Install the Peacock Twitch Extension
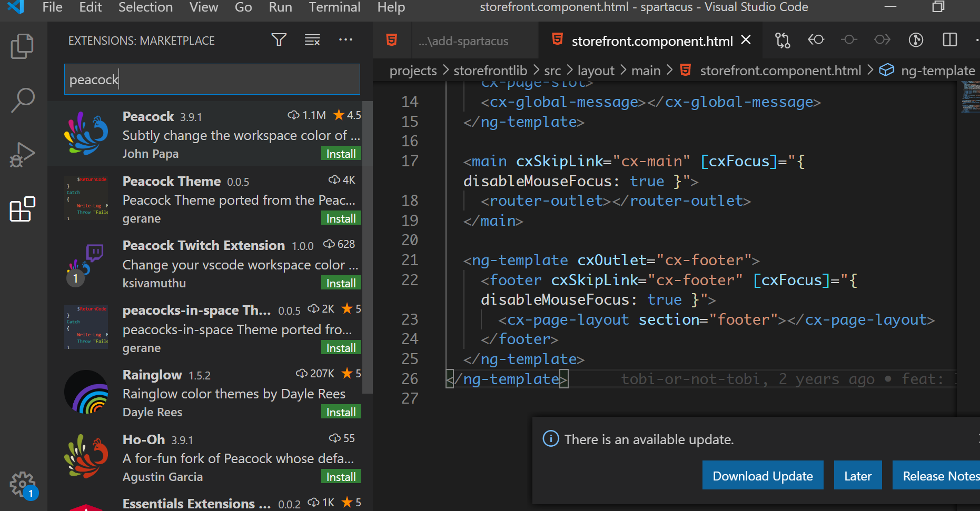Viewport: 980px width, 511px height. tap(341, 283)
